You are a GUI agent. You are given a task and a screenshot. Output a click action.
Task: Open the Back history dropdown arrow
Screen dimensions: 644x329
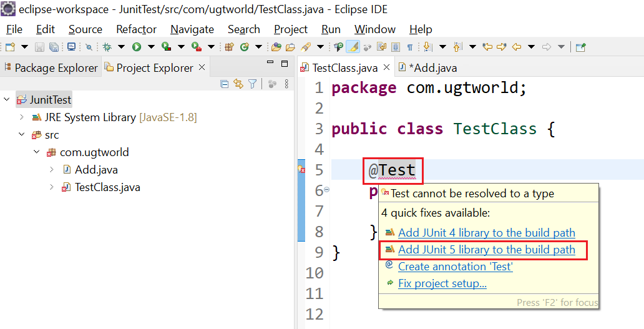(532, 47)
